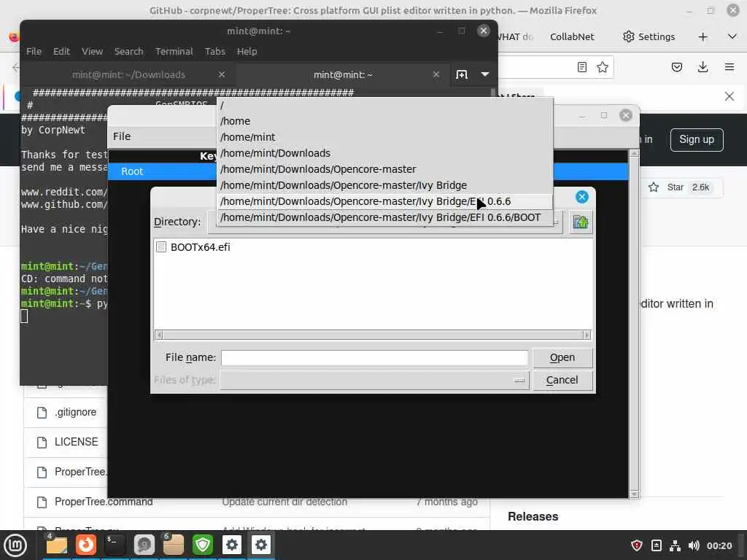
Task: Open Terminal from the taskbar
Action: click(x=115, y=545)
